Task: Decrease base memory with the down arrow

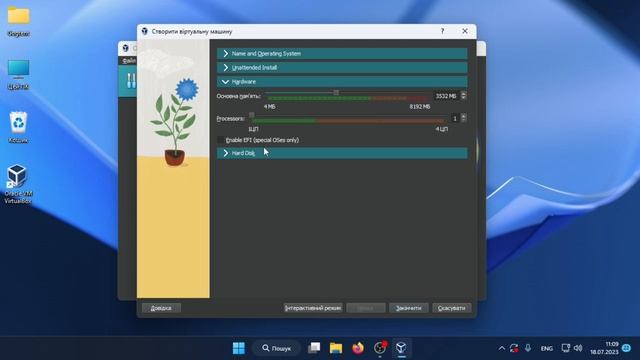Action: click(463, 98)
